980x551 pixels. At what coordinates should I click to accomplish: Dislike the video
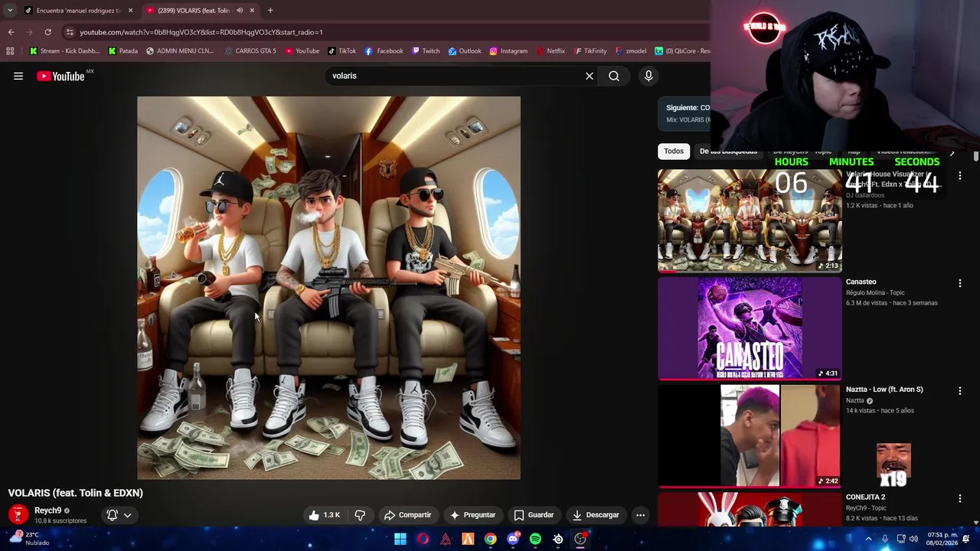pyautogui.click(x=360, y=515)
